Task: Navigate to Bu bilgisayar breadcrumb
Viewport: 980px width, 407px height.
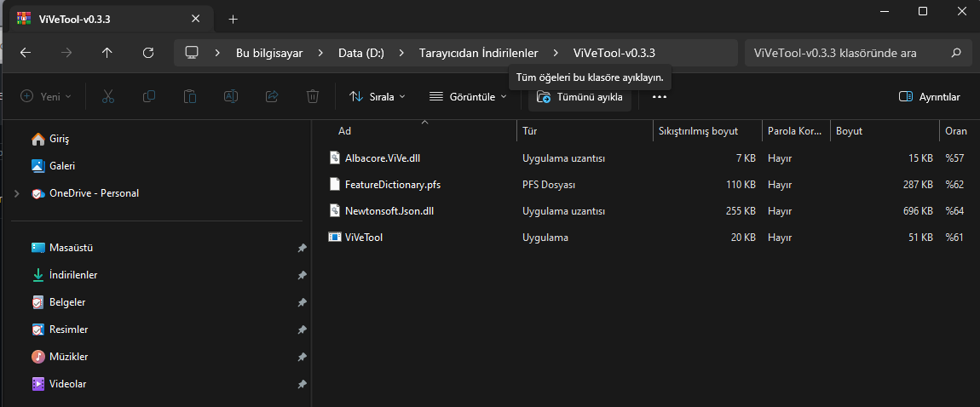Action: tap(269, 53)
